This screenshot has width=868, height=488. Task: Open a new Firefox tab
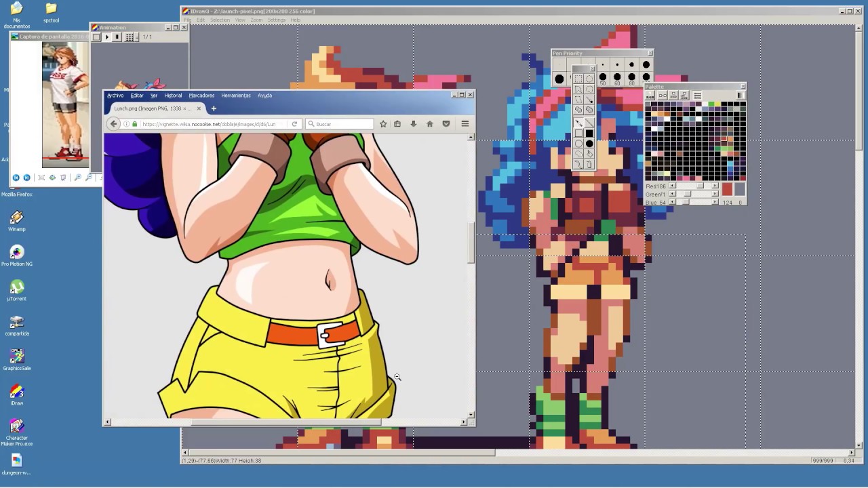tap(214, 108)
